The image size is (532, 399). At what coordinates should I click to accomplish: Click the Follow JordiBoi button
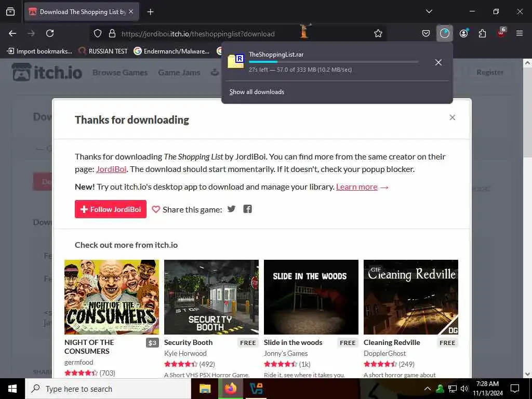pos(111,209)
